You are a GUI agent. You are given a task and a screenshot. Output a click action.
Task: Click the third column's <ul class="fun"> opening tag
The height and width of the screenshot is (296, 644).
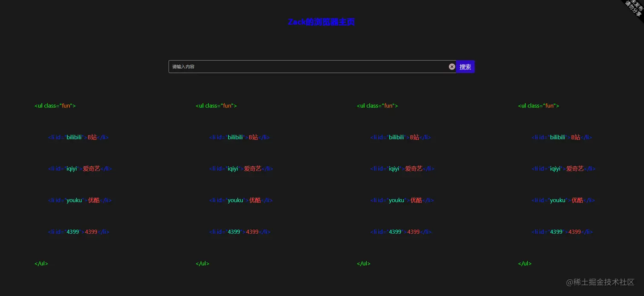click(377, 106)
